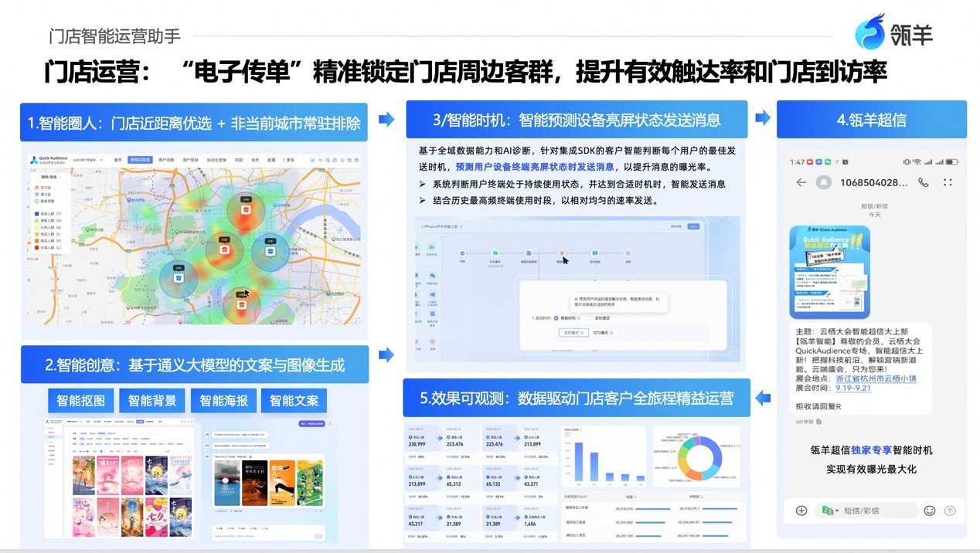Click the Quick Audience logo icon
Viewport: 980px width, 553px height.
pos(33,159)
